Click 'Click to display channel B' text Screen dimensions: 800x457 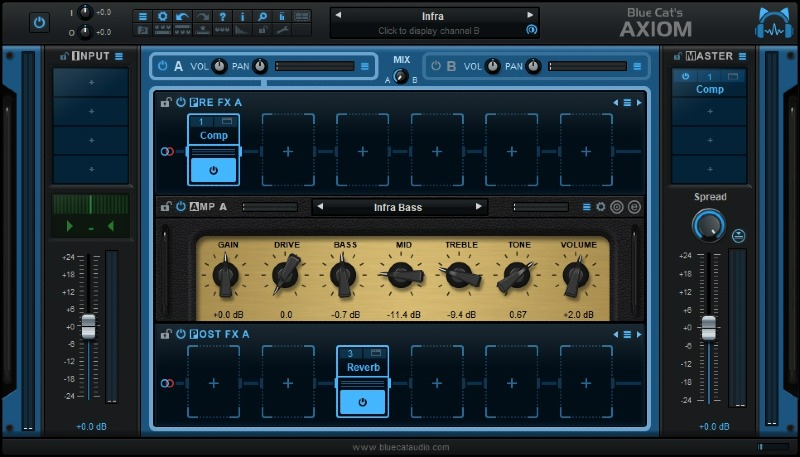(429, 31)
